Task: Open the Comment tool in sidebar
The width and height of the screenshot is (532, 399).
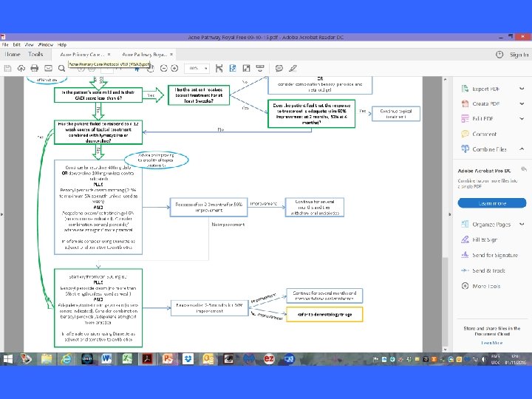Action: (484, 134)
